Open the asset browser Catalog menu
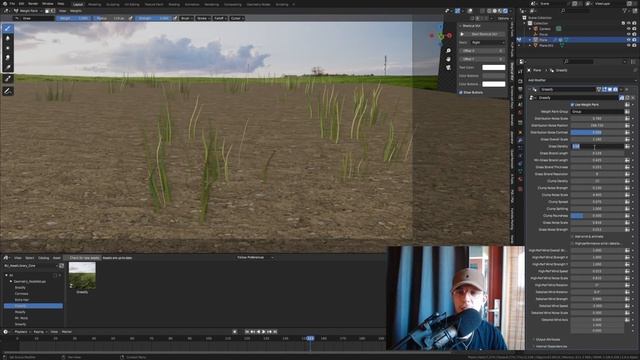640x360 pixels. click(x=43, y=258)
